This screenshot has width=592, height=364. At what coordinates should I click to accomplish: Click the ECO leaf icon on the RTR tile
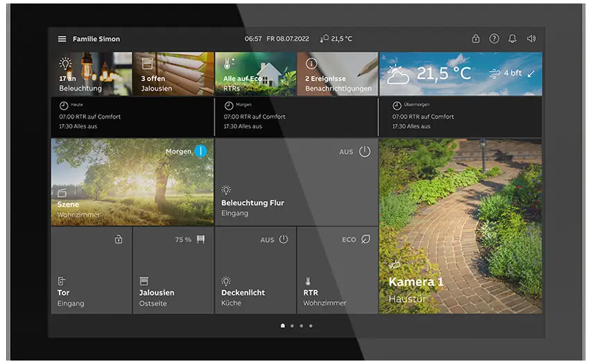[x=365, y=239]
